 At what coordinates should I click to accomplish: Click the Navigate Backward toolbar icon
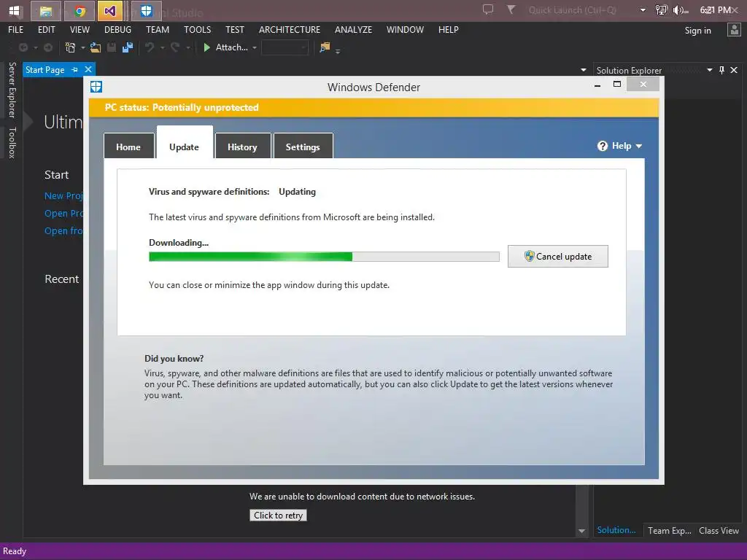pyautogui.click(x=23, y=47)
